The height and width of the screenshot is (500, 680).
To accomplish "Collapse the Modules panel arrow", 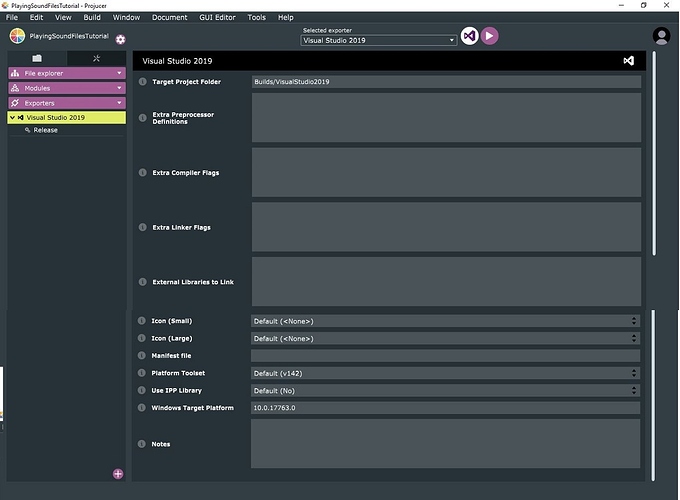I will tap(119, 88).
